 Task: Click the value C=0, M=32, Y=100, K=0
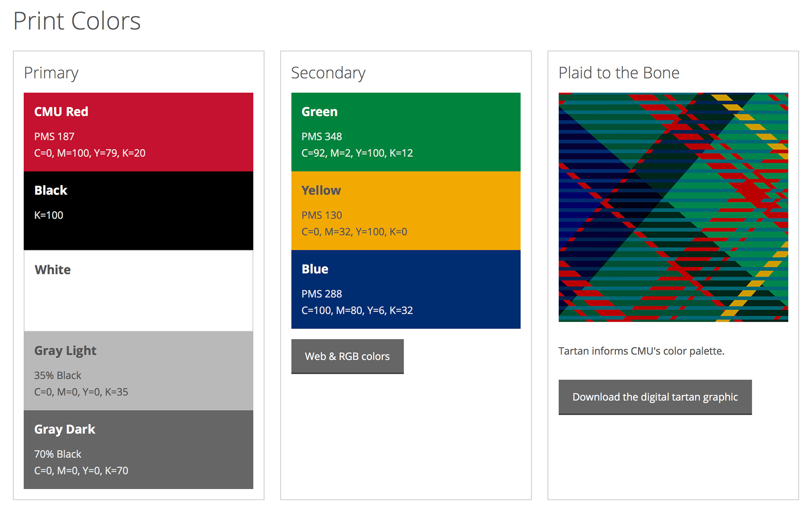354,232
